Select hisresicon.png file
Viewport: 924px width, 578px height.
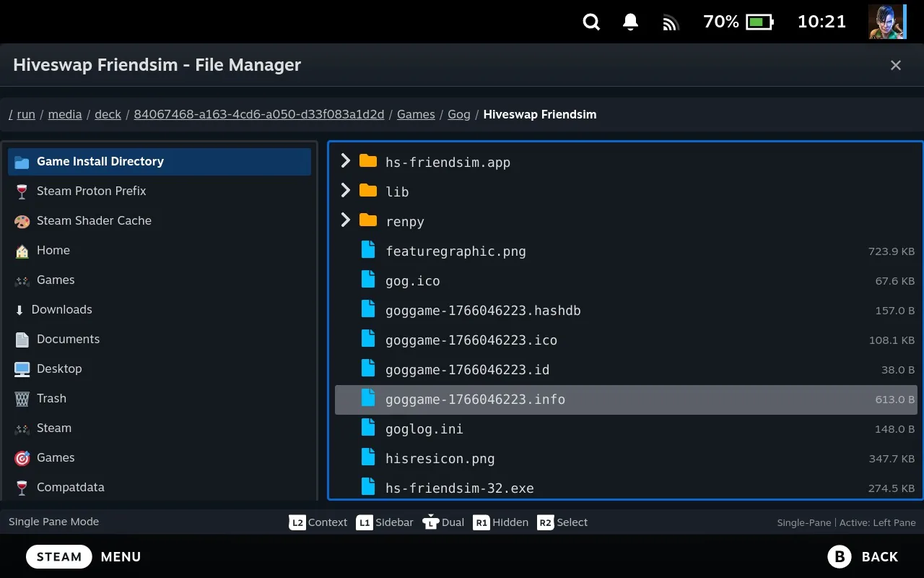point(626,459)
